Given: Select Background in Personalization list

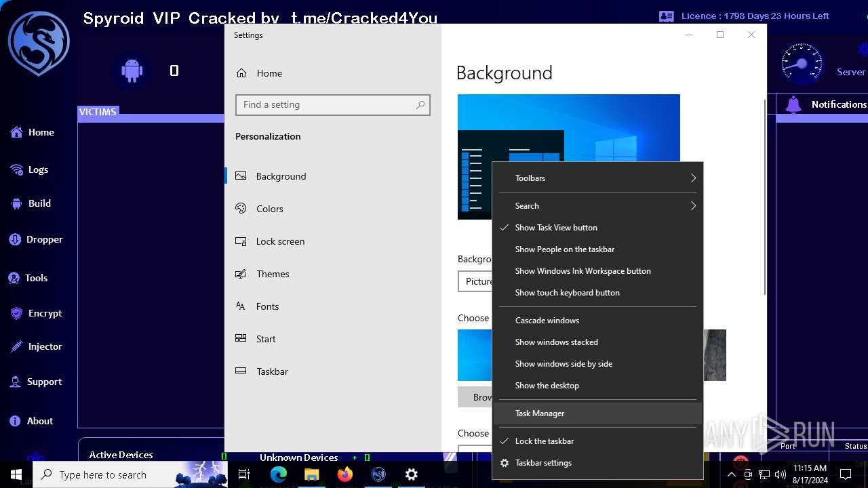Looking at the screenshot, I should (333, 176).
